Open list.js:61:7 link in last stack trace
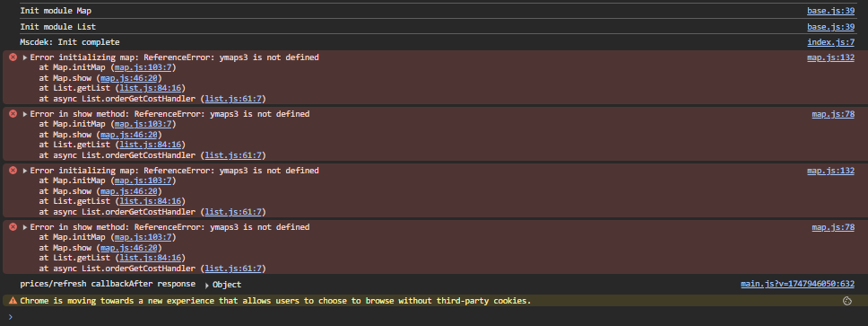Viewport: 868px width, 326px height. [x=233, y=269]
